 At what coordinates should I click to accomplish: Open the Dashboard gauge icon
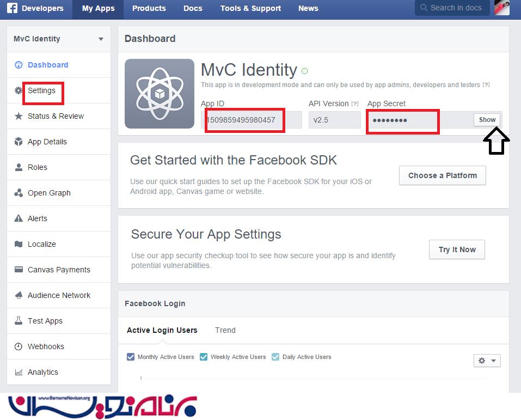click(19, 65)
